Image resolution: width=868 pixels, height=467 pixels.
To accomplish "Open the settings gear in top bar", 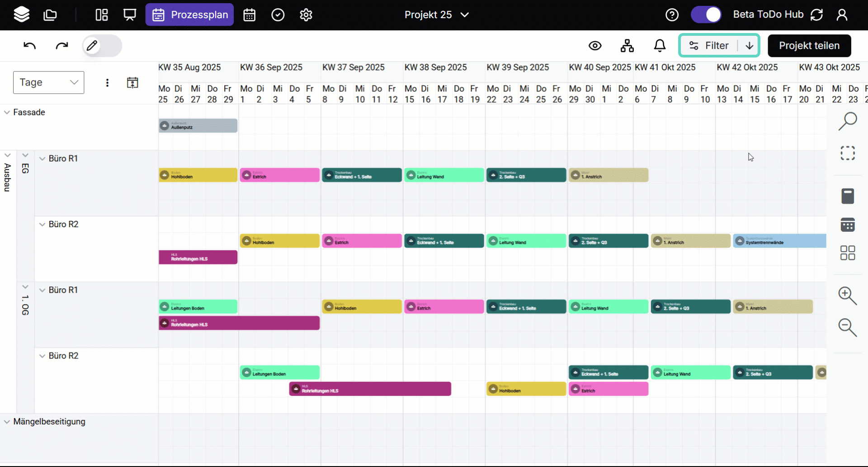I will (306, 15).
